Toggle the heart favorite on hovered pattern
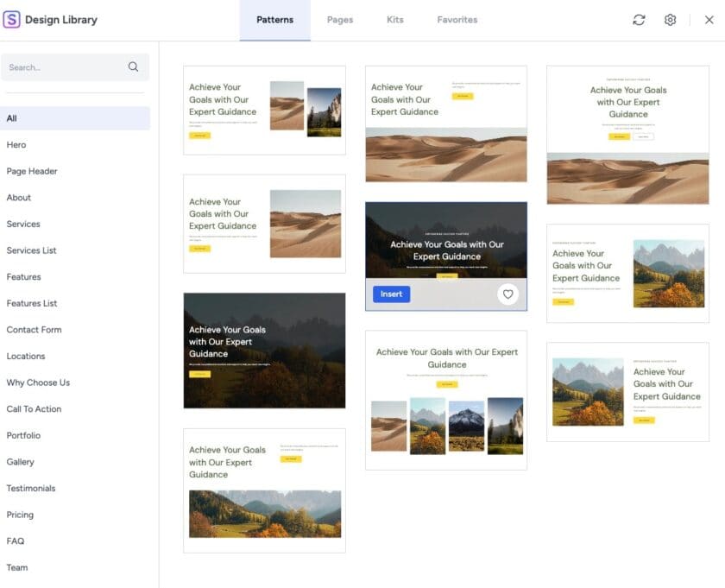The width and height of the screenshot is (725, 588). (507, 294)
